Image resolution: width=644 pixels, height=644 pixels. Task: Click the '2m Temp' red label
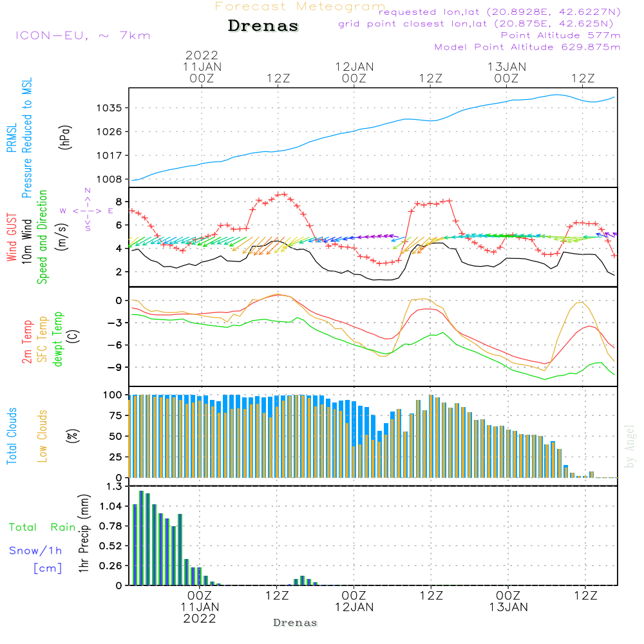tap(26, 342)
